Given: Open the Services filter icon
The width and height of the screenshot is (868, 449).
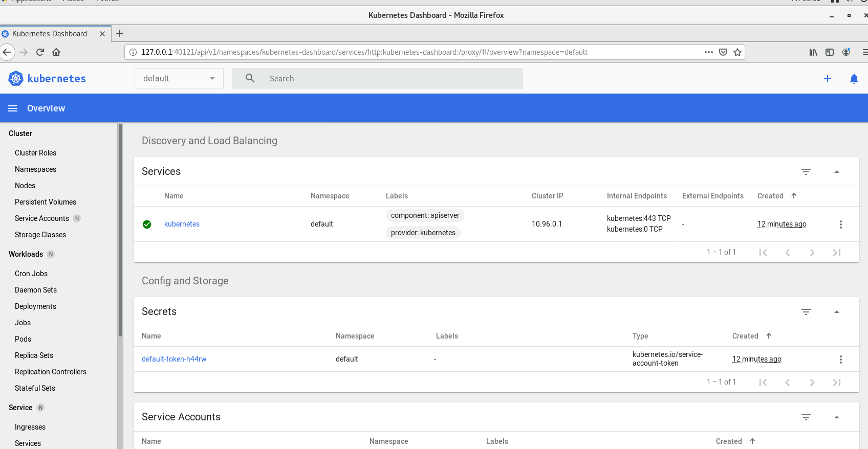Looking at the screenshot, I should pyautogui.click(x=806, y=172).
